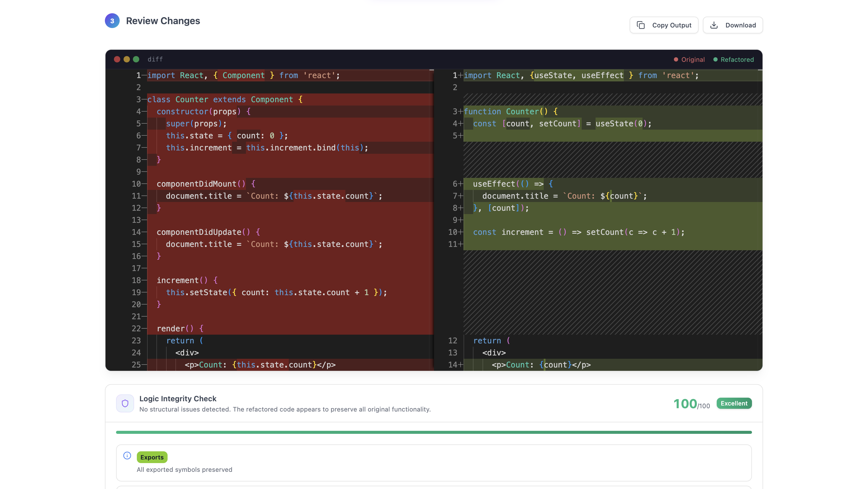Click the download arrow icon on Download button
This screenshot has width=868, height=489.
714,25
